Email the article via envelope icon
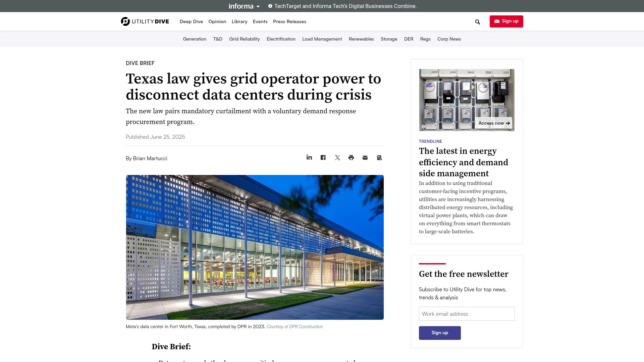 point(365,158)
